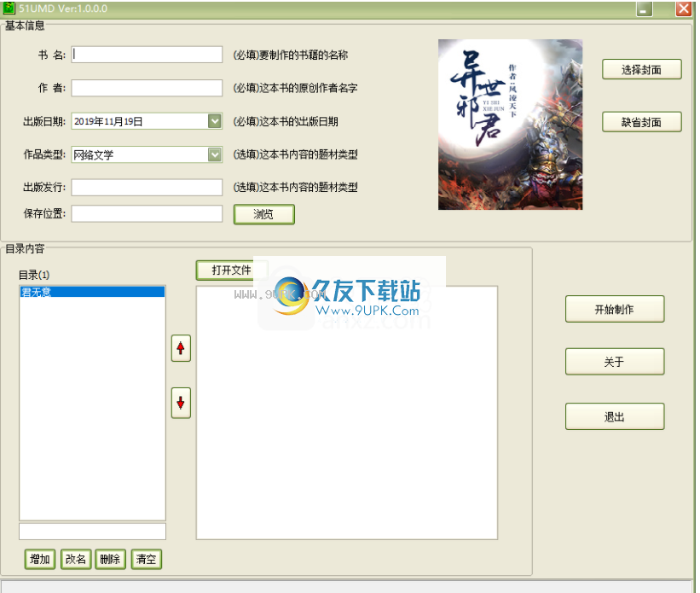This screenshot has height=593, width=700.
Task: Click the chapter name field below the list
Action: 92,532
